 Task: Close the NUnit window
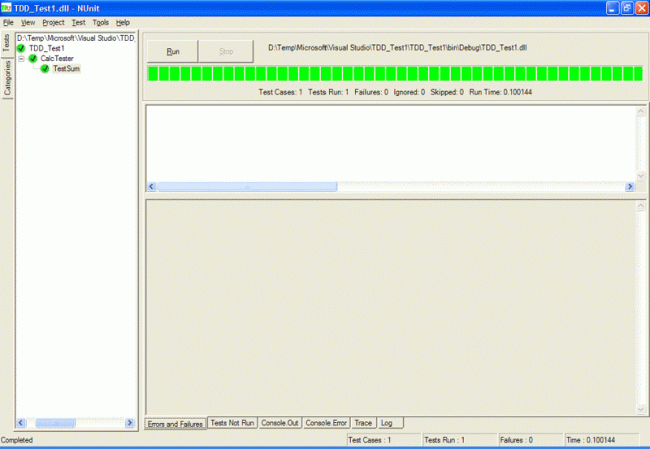click(642, 8)
